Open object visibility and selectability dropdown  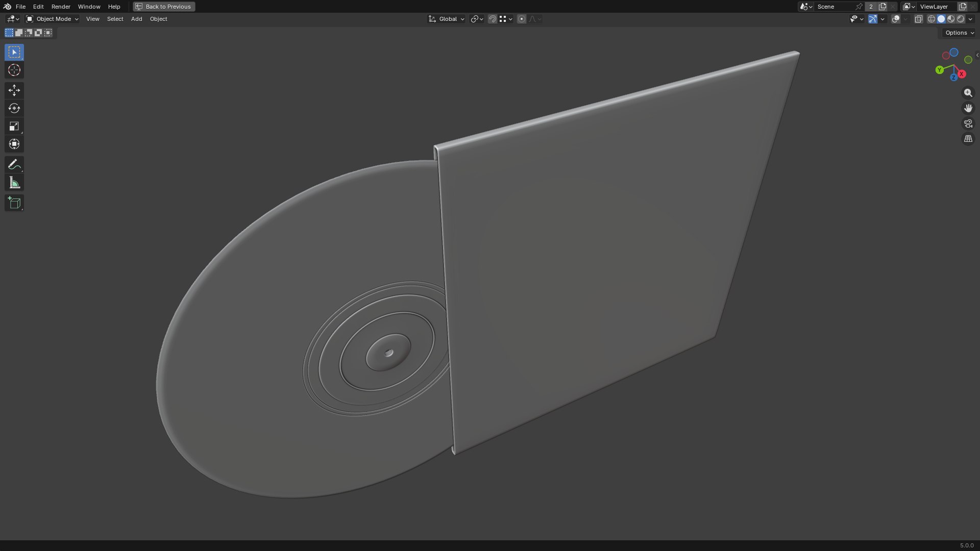(x=856, y=19)
